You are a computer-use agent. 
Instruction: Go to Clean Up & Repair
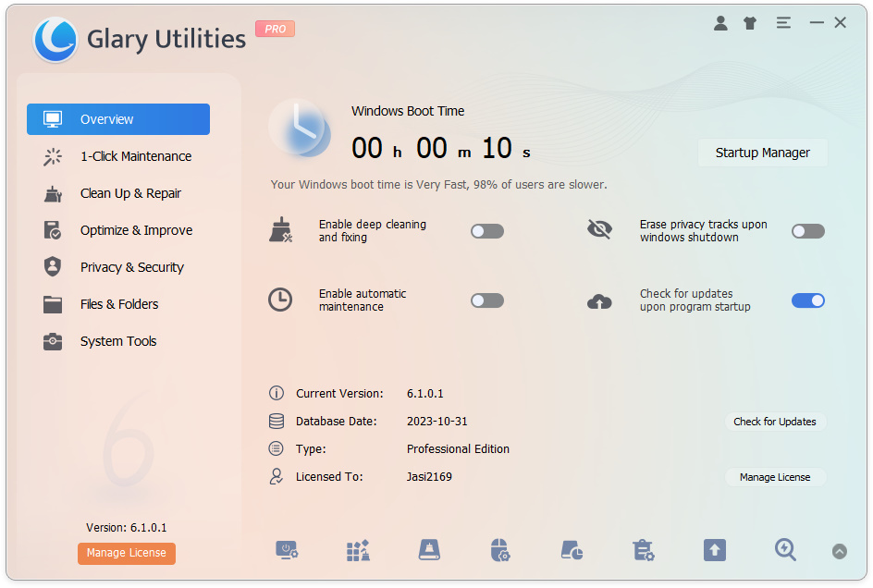point(118,193)
